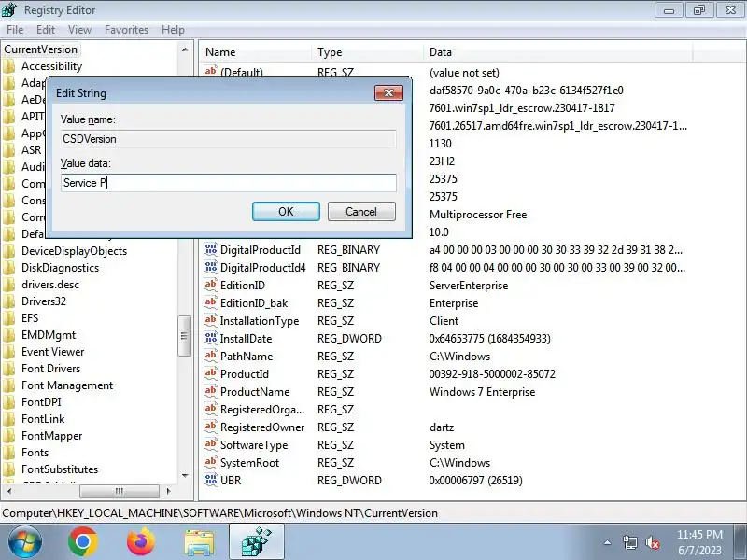
Task: Select the DiskDiagnostics tree key
Action: tap(60, 268)
